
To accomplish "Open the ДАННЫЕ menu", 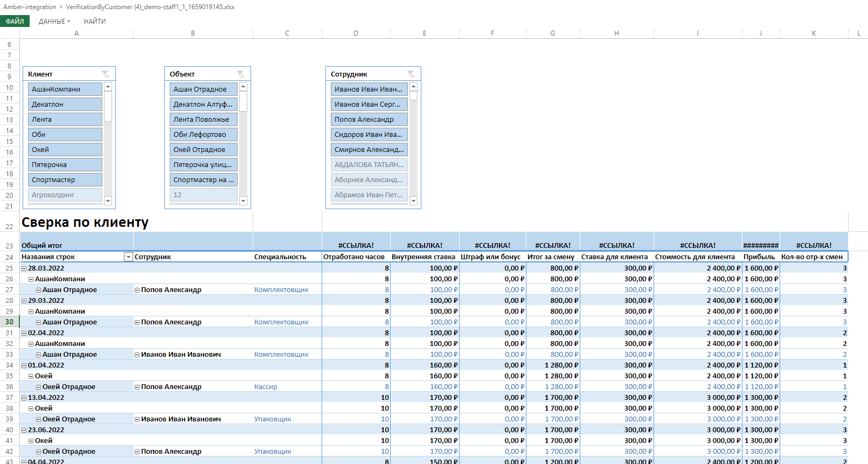I will coord(54,22).
